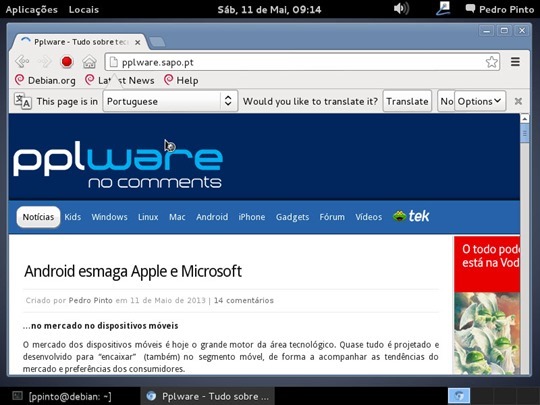
Task: Bookmark this page with the star icon
Action: point(491,62)
